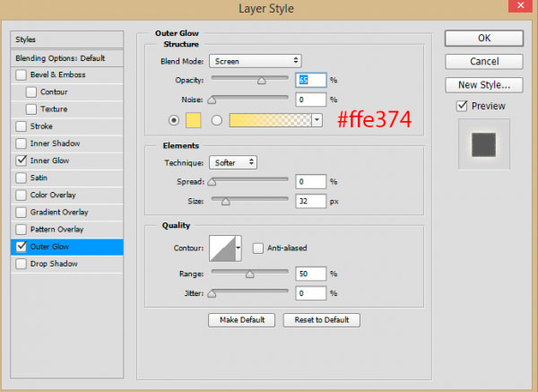Select the gradient glow radio button

pos(216,120)
